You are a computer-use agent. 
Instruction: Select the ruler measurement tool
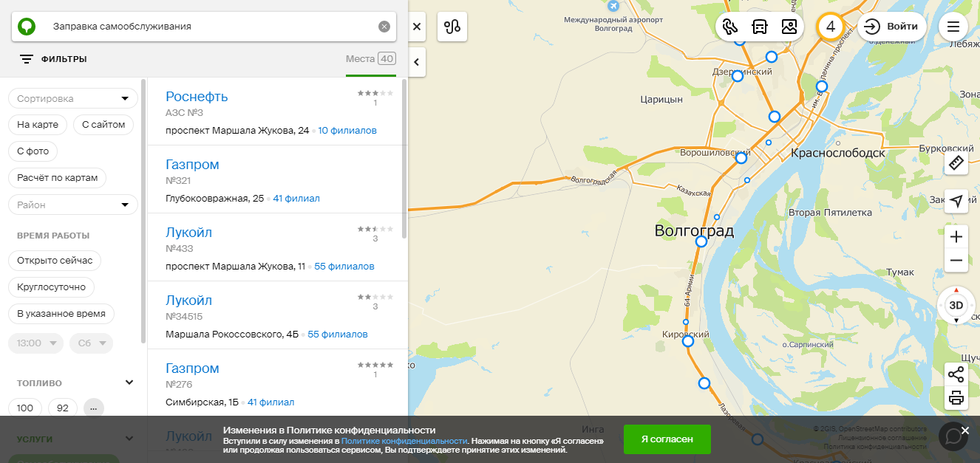coord(956,162)
